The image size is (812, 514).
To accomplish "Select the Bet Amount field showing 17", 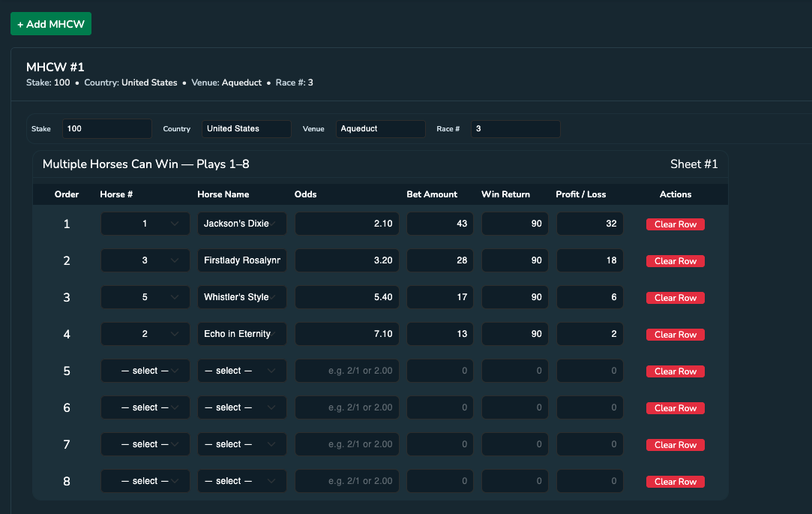I will 439,296.
